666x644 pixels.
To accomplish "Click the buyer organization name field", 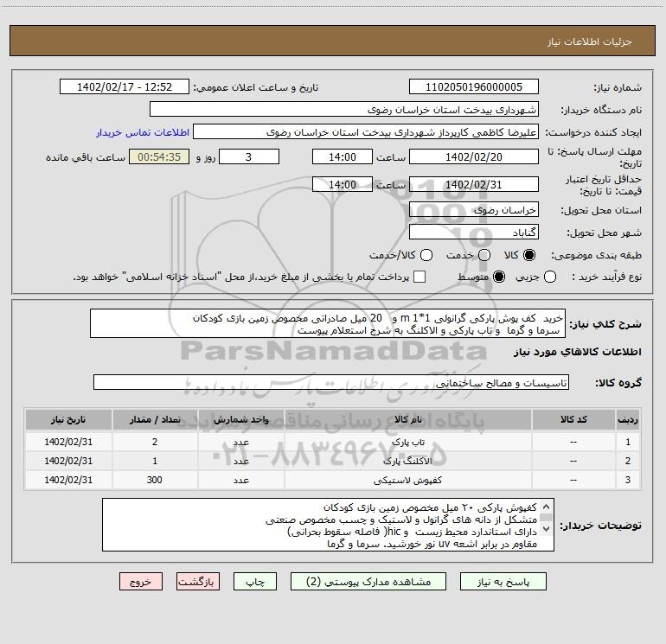I will point(344,110).
